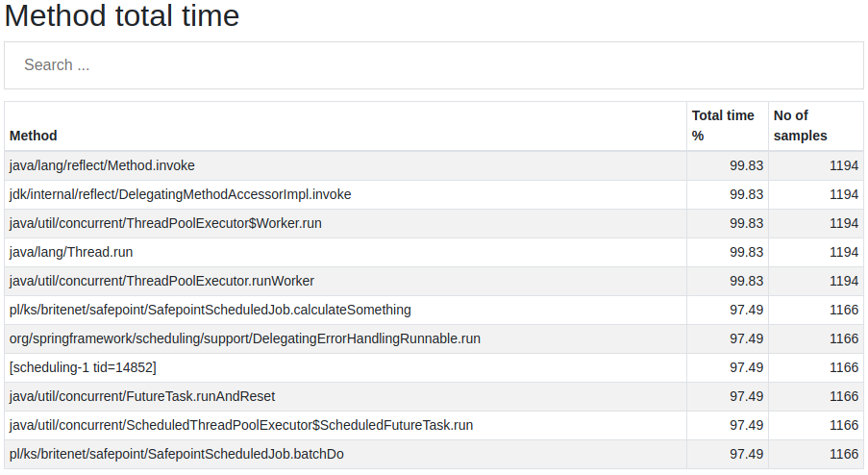Select the java/lang/reflect/Method.invoke row

point(434,165)
